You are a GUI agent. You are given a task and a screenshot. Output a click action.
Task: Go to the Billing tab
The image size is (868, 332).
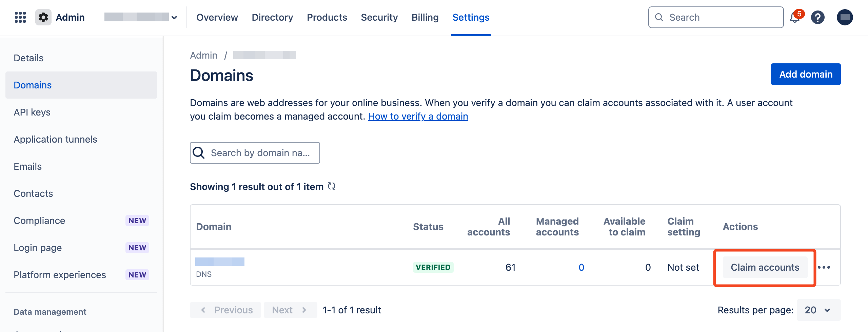[x=425, y=17]
